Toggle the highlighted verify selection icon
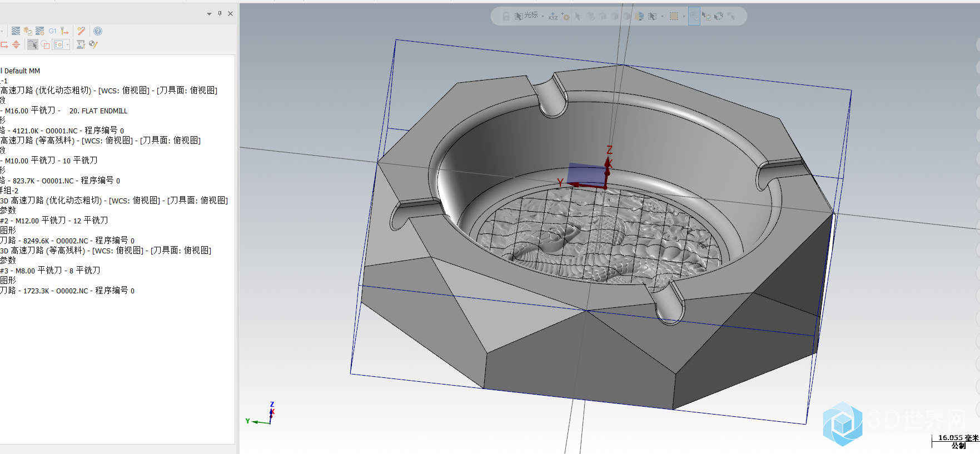 (694, 16)
